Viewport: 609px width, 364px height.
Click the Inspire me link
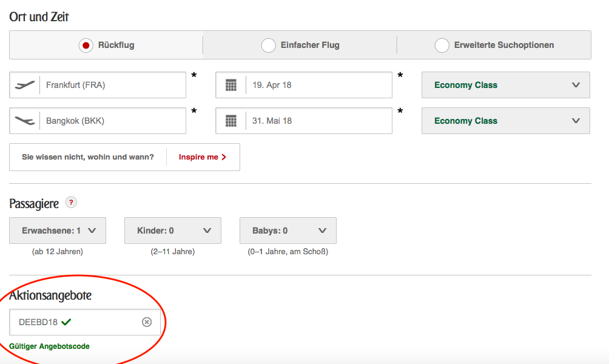[198, 157]
